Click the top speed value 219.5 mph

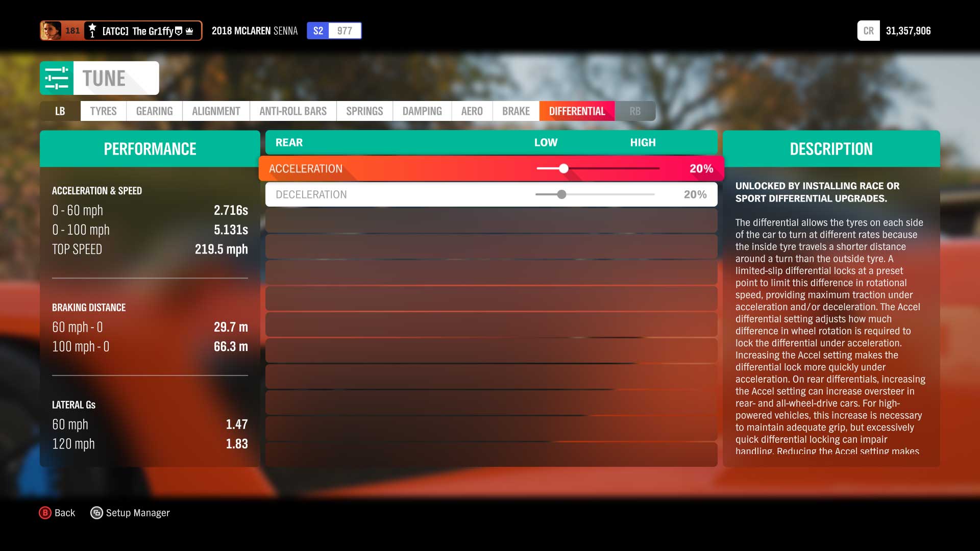pos(222,249)
